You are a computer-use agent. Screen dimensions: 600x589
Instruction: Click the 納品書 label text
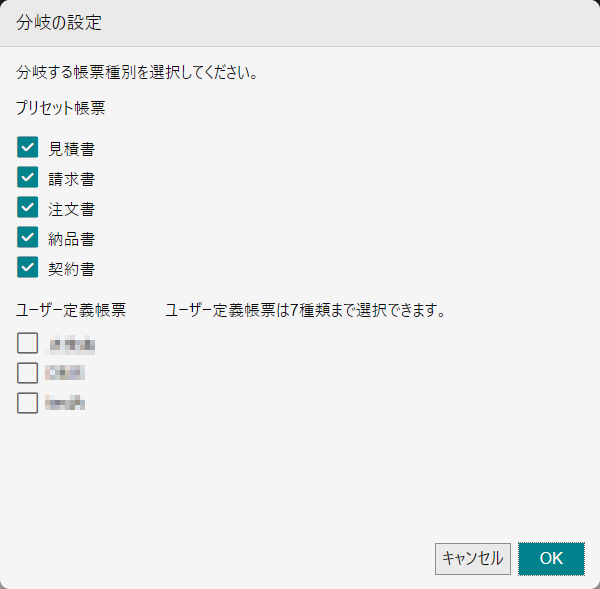tap(72, 239)
